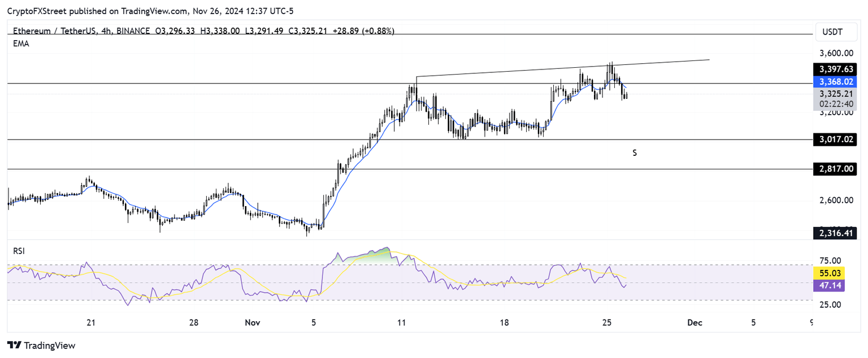This screenshot has height=358, width=868.
Task: Click the 2,600.00 price axis label
Action: click(836, 200)
